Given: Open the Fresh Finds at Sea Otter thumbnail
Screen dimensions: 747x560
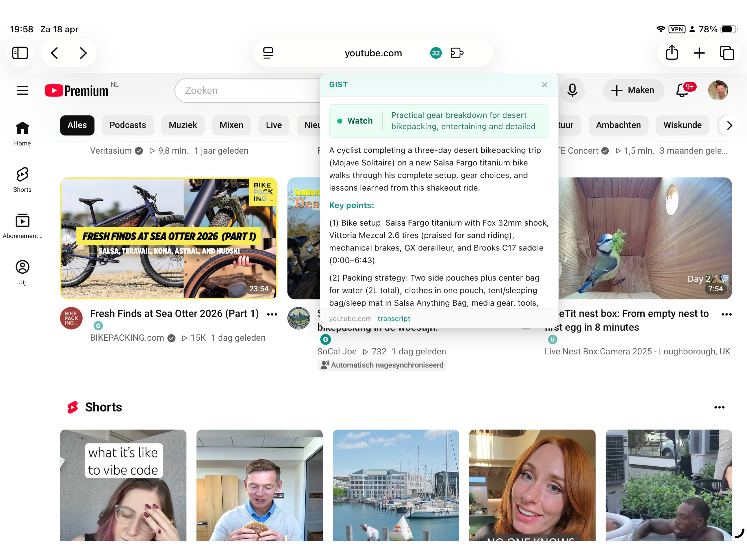Looking at the screenshot, I should point(168,238).
